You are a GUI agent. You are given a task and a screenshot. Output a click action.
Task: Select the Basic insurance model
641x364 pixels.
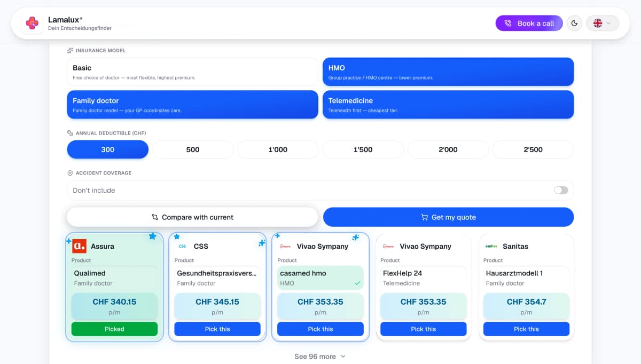coord(192,72)
